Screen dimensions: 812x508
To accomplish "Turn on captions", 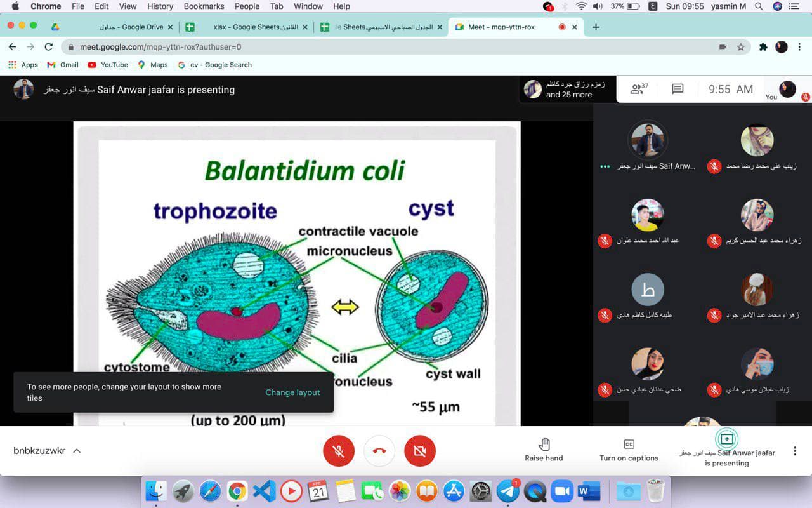I will (x=629, y=450).
